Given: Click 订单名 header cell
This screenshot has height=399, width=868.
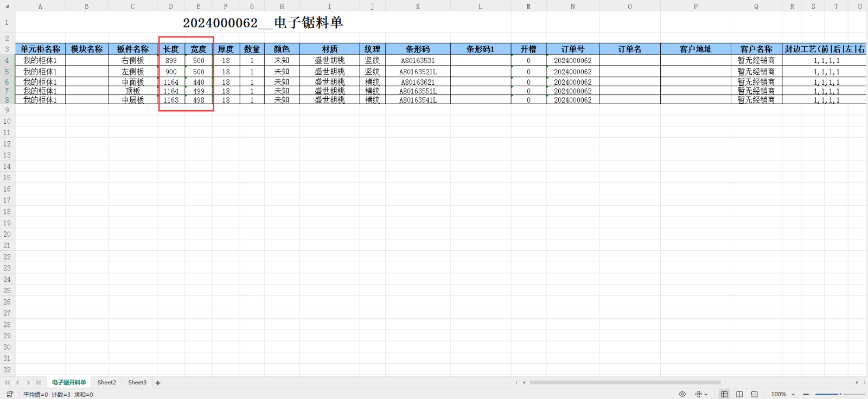Looking at the screenshot, I should (x=630, y=49).
